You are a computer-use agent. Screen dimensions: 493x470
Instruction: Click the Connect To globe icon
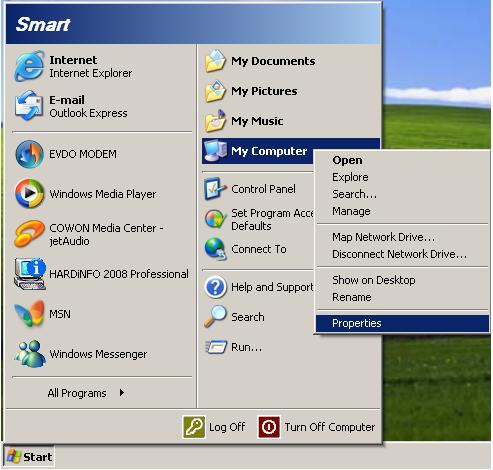coord(215,249)
